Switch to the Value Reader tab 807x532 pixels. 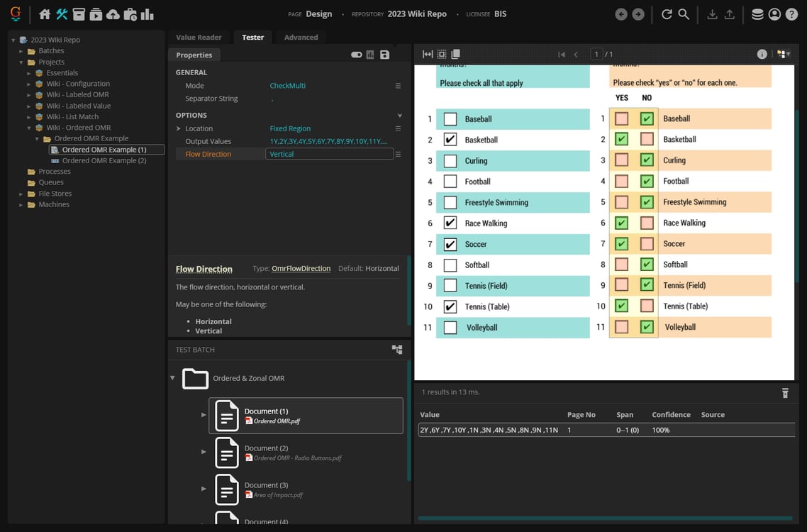(199, 37)
